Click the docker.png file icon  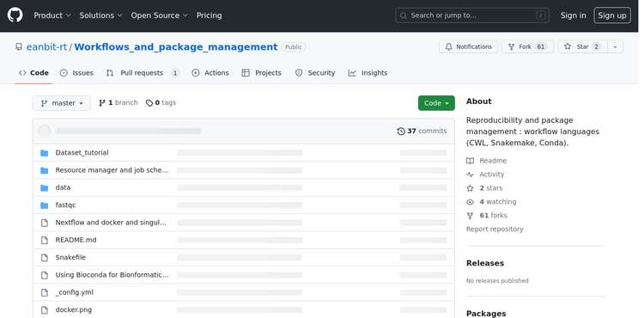[45, 309]
